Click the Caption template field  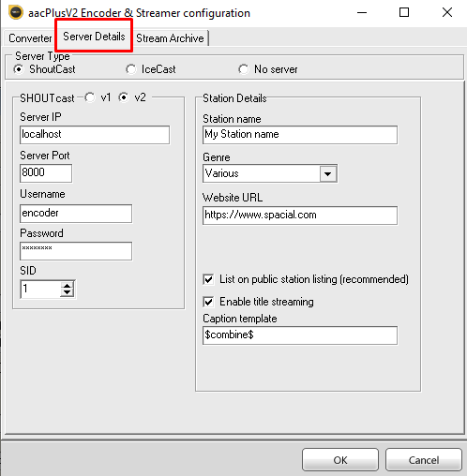[300, 335]
